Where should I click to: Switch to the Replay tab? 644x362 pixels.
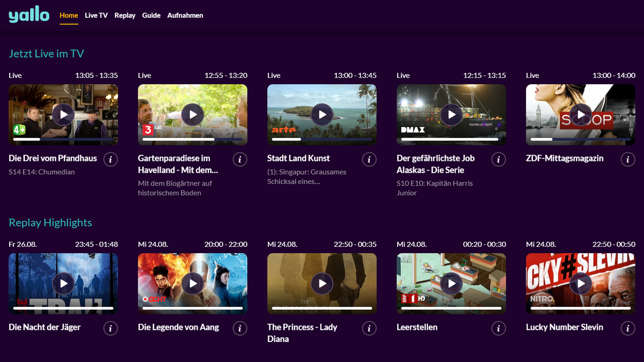[x=125, y=15]
